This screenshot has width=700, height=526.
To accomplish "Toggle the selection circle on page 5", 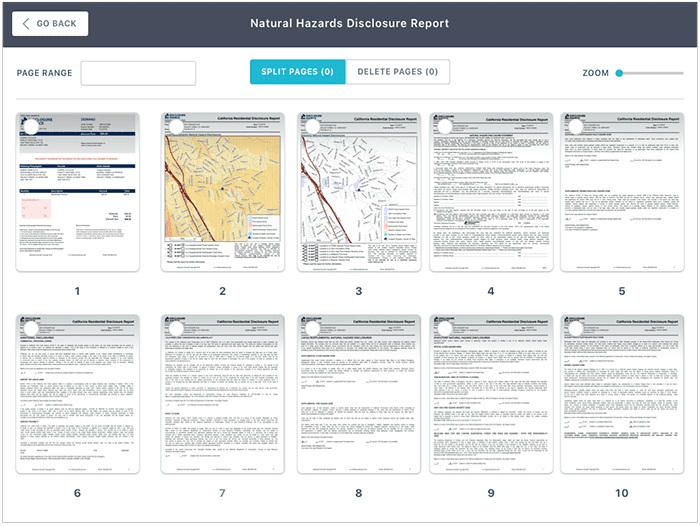I will click(x=576, y=127).
